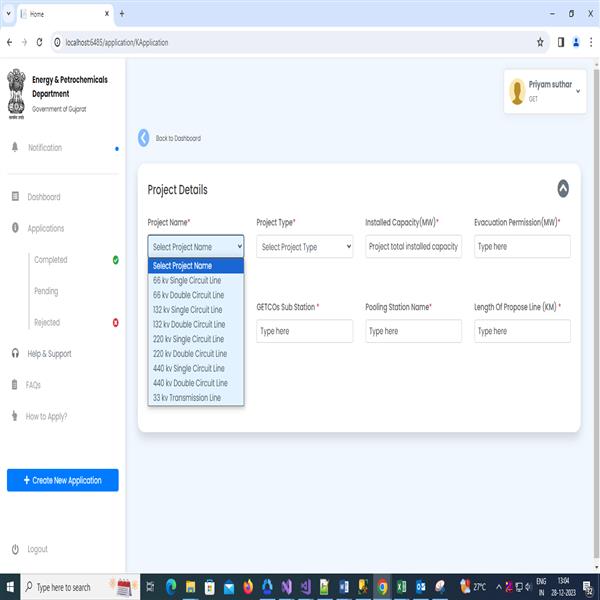Show Rejected applications

click(x=47, y=323)
